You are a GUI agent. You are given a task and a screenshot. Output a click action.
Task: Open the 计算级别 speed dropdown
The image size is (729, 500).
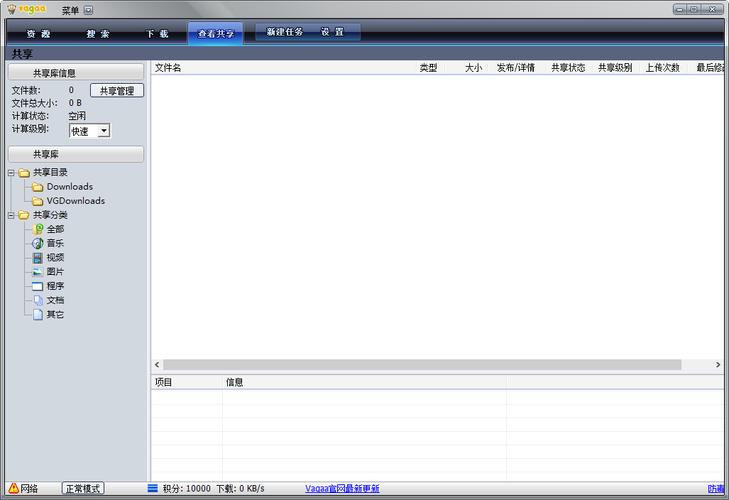(x=104, y=131)
